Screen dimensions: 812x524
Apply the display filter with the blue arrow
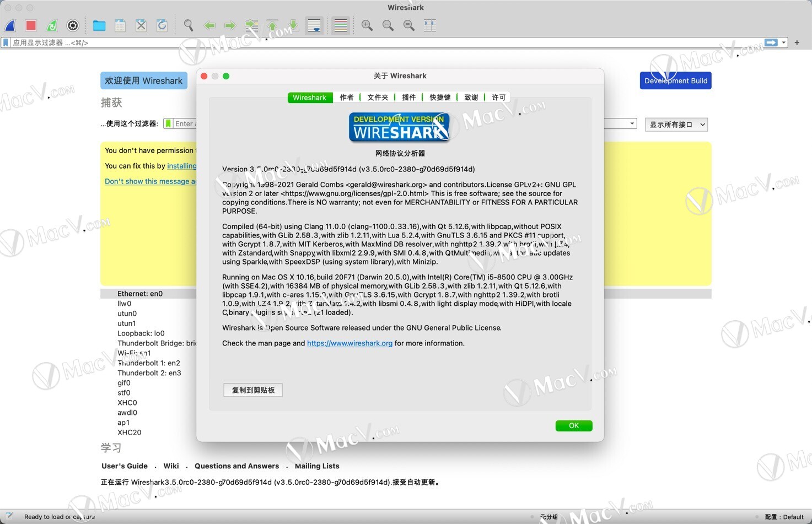click(771, 42)
